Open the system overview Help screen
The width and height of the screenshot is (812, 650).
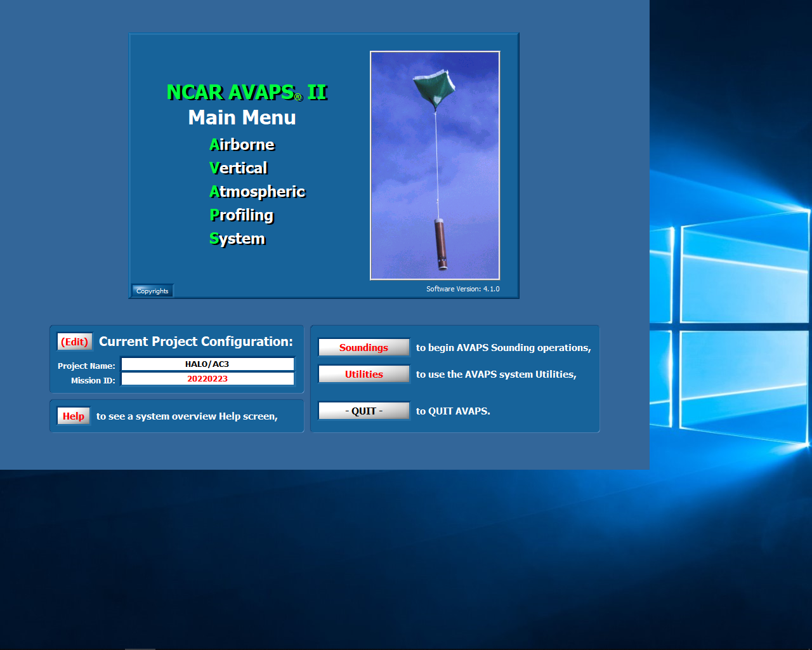(74, 416)
